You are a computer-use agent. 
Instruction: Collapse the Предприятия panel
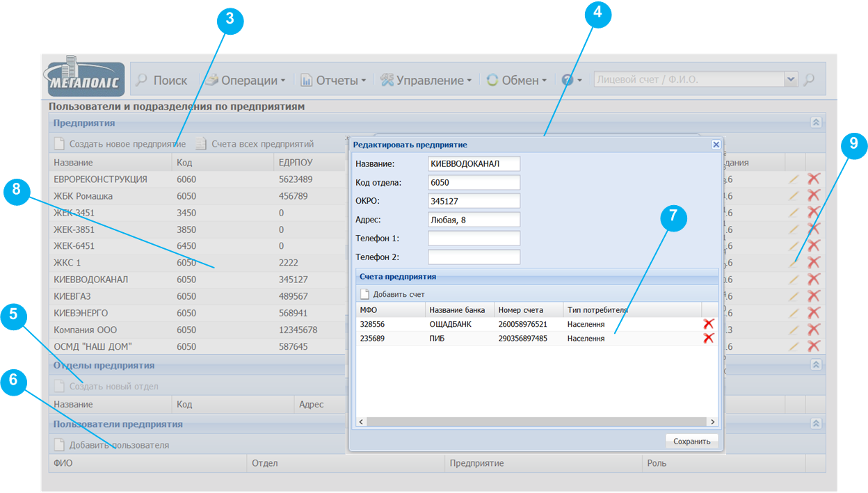tap(817, 122)
